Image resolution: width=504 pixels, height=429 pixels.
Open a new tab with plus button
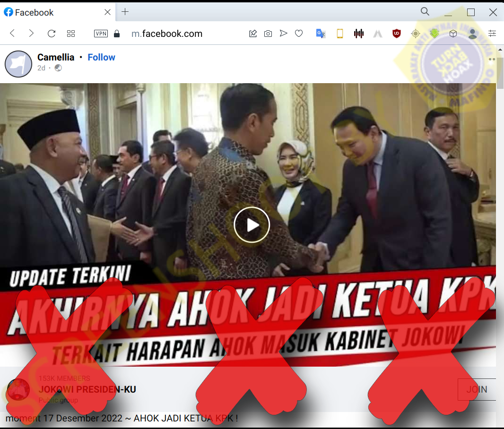[x=125, y=12]
